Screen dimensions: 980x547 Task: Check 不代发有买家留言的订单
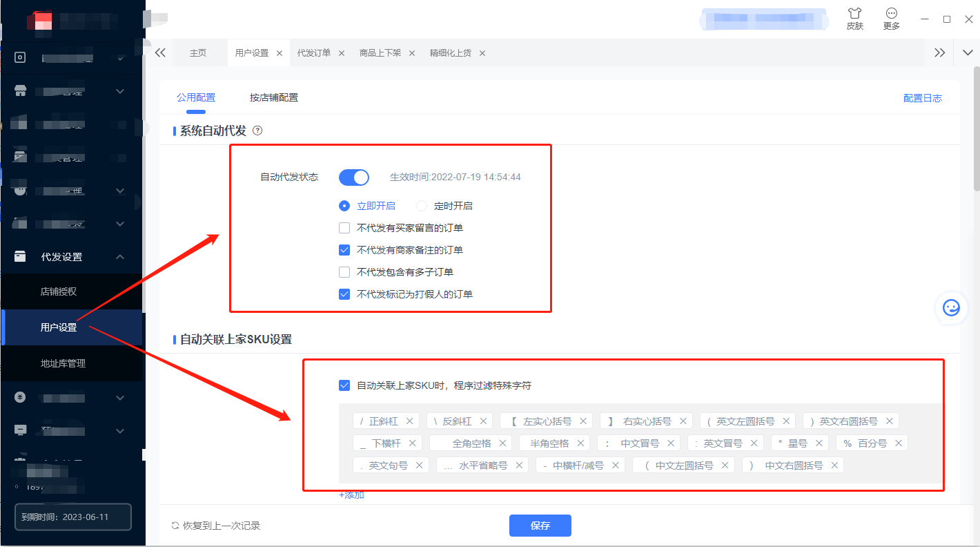[x=344, y=228]
